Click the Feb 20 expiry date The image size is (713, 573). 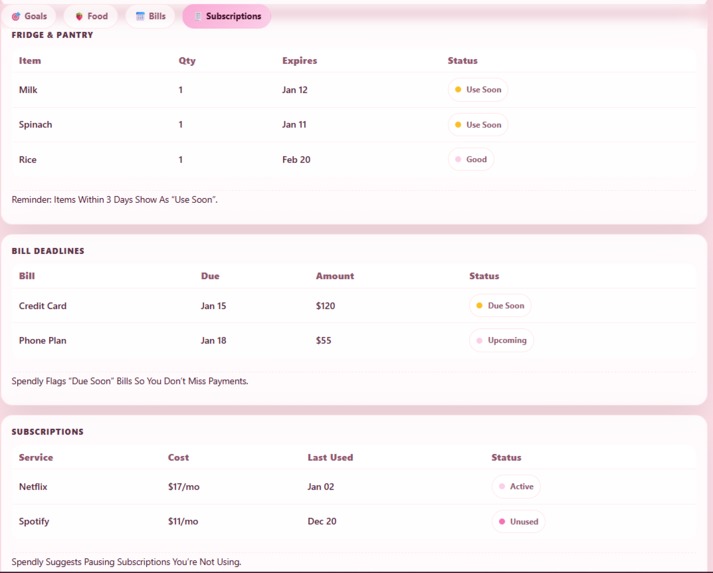[296, 160]
